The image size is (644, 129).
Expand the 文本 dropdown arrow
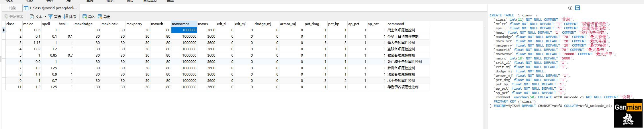45,17
